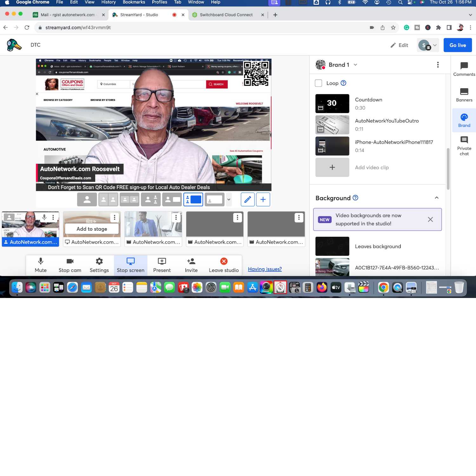This screenshot has width=476, height=476.
Task: Stop screen sharing
Action: tap(130, 265)
